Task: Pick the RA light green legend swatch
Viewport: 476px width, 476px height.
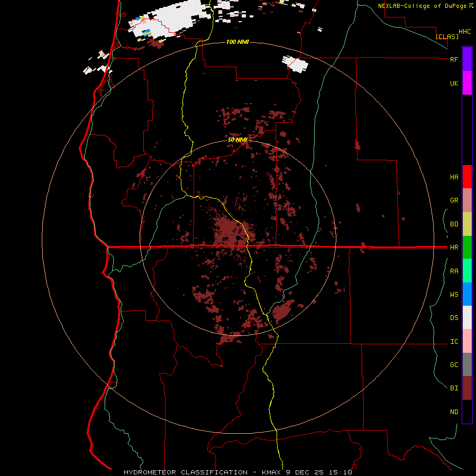Action: 467,271
